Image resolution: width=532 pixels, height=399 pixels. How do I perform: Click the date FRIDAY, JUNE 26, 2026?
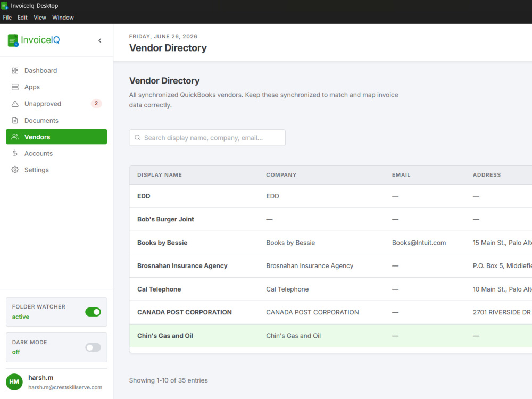click(163, 36)
